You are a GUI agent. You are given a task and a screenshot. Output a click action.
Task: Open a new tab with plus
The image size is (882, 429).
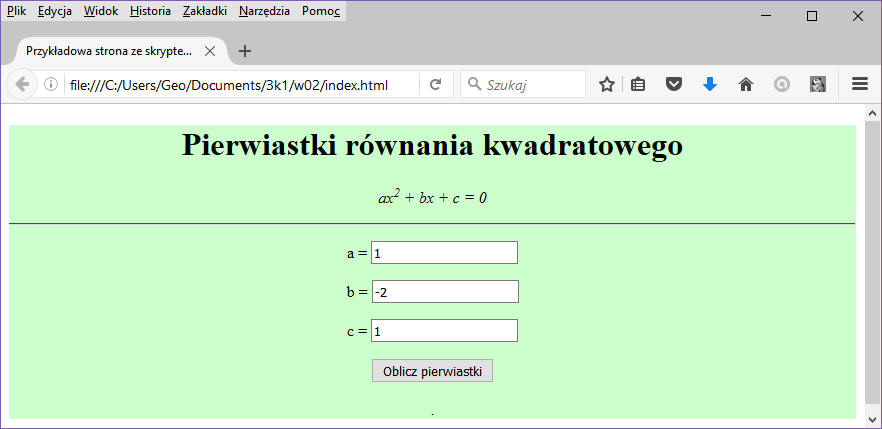(245, 51)
